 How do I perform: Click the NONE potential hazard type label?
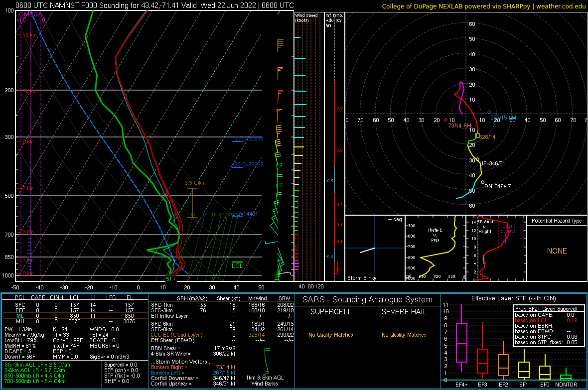click(557, 251)
